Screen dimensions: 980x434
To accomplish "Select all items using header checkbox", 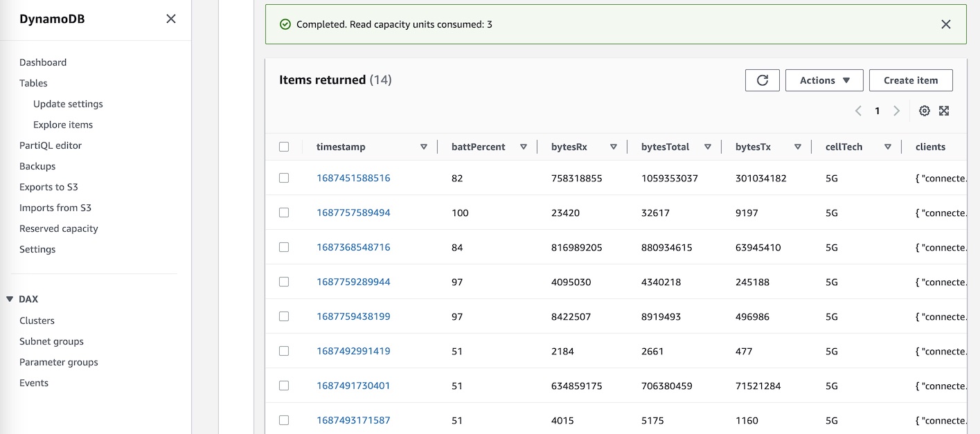I will point(284,146).
